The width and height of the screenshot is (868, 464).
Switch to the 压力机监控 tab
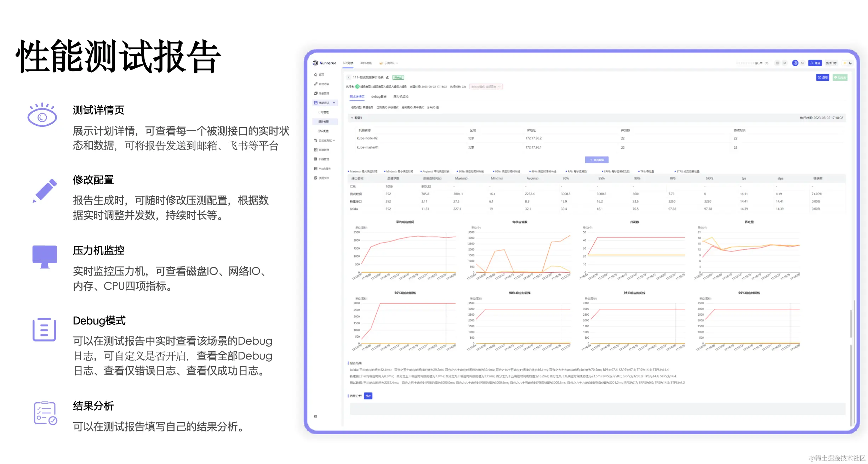(x=401, y=96)
